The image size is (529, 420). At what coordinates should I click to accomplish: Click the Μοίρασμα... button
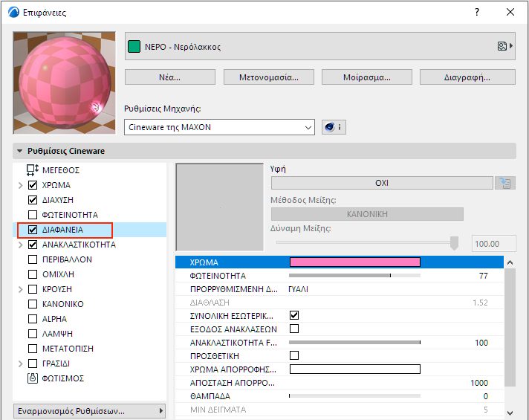click(367, 77)
